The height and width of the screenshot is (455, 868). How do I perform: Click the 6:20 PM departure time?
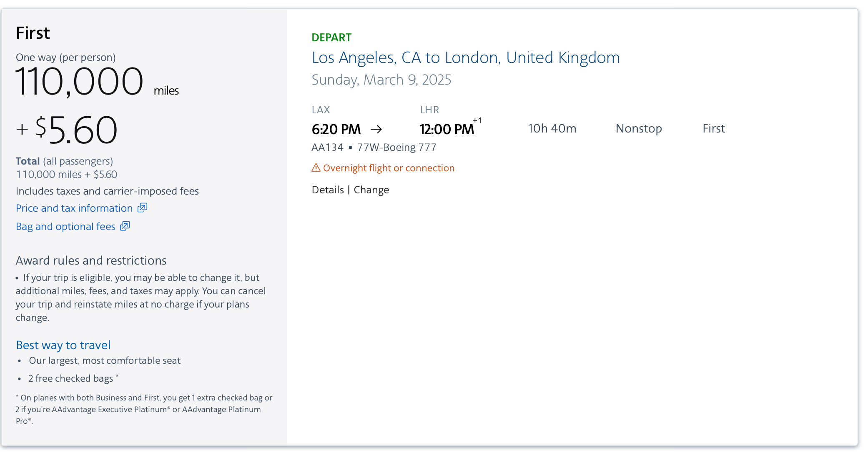(x=336, y=129)
